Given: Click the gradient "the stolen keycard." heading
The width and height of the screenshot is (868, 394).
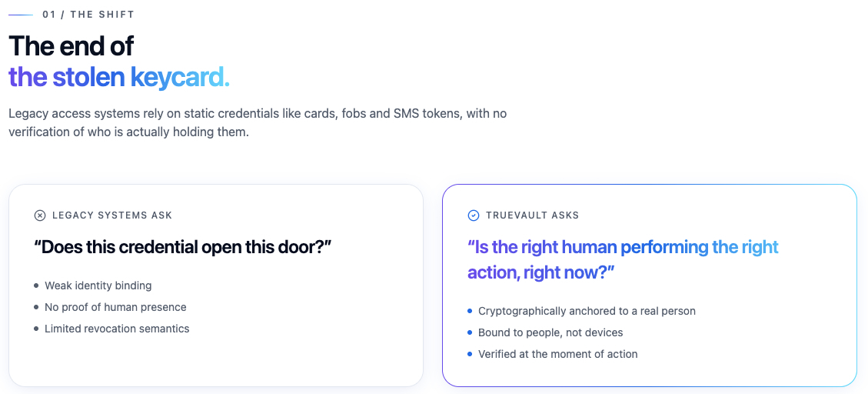Looking at the screenshot, I should click(x=119, y=77).
